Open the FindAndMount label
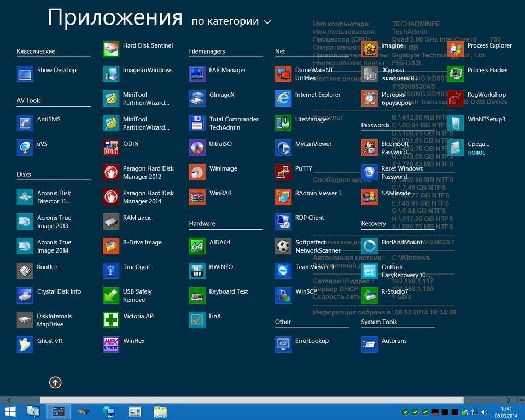This screenshot has width=525, height=420. coord(401,242)
